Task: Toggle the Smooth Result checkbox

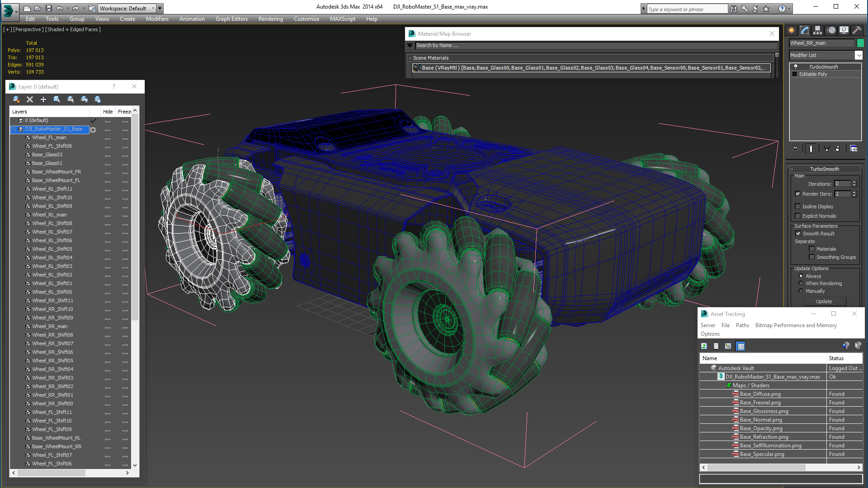Action: (798, 234)
